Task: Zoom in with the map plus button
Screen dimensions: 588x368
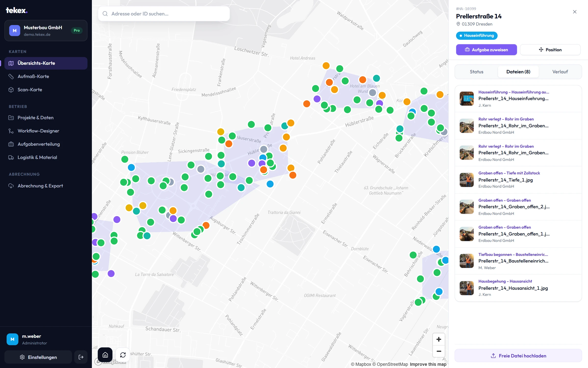Action: click(439, 339)
